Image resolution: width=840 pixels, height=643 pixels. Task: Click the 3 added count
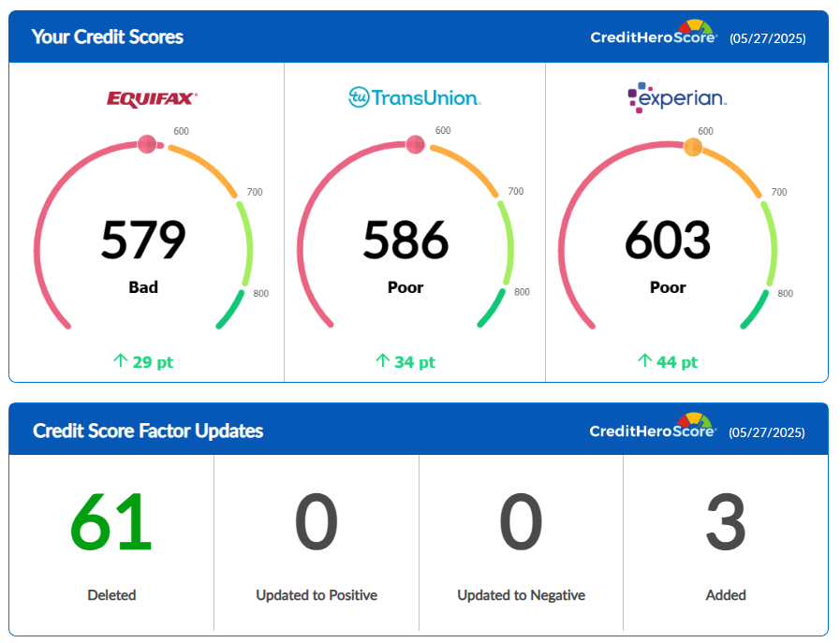tap(726, 522)
